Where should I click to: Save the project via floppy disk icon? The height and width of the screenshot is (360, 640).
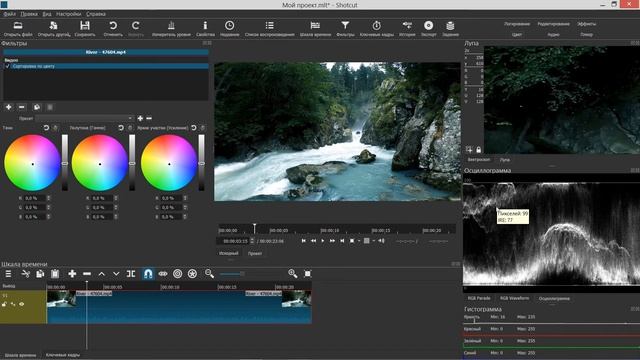(85, 26)
